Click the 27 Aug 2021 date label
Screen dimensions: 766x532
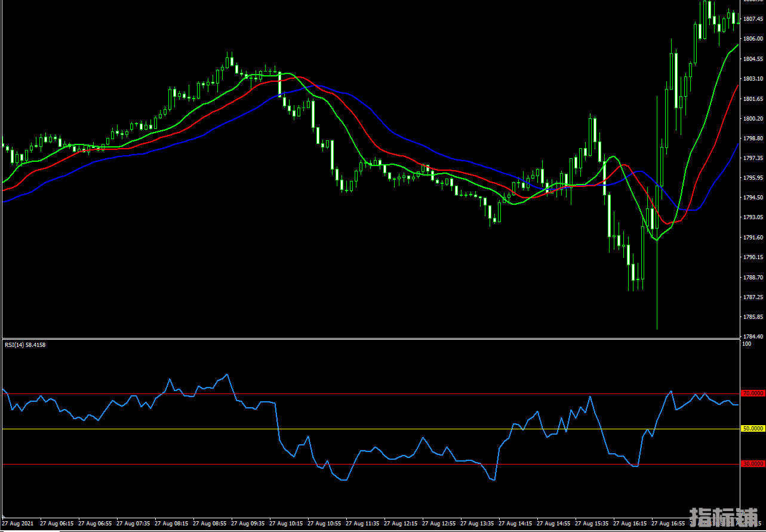point(19,524)
